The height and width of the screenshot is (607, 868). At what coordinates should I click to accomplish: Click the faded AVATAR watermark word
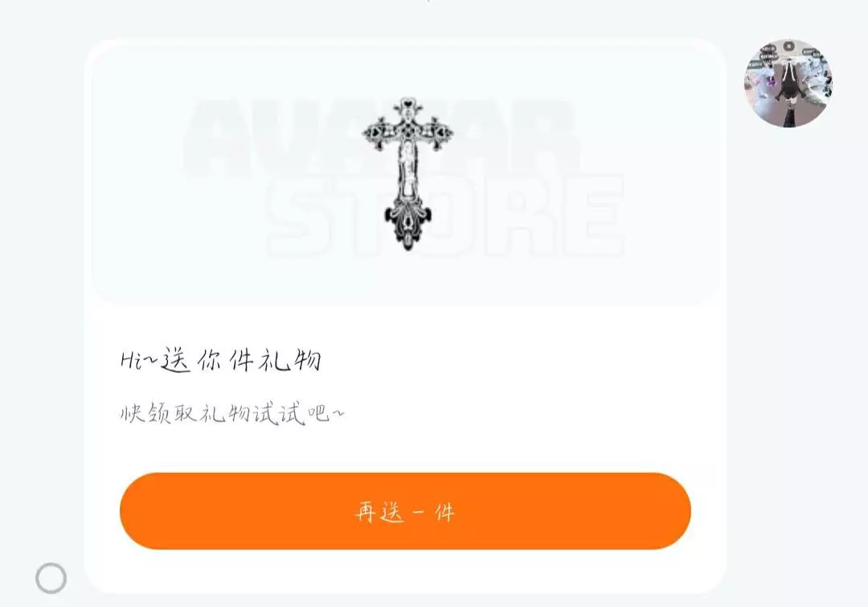click(x=382, y=138)
